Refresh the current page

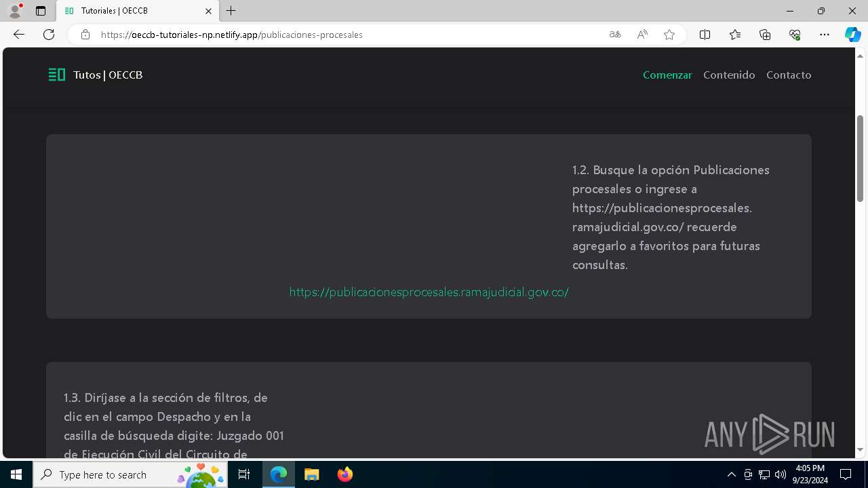tap(49, 35)
